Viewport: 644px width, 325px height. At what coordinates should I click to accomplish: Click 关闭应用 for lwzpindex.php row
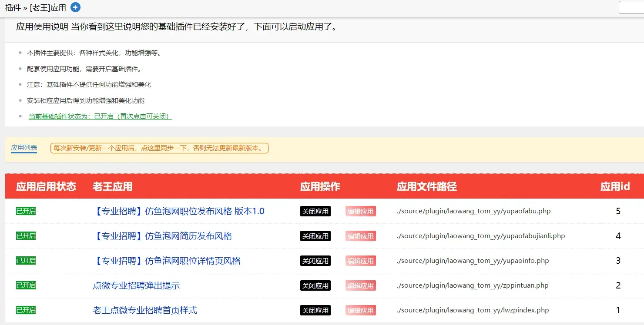(x=315, y=310)
